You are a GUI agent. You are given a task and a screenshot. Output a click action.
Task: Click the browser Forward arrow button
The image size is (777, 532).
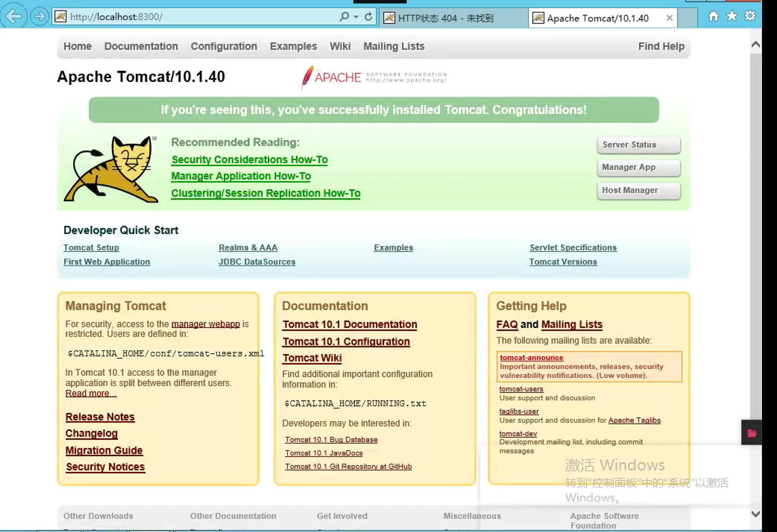[x=39, y=16]
